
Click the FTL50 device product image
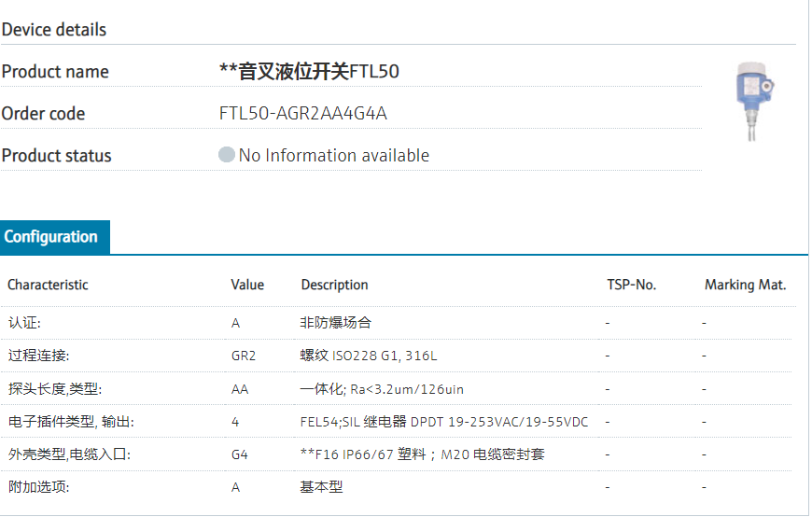(x=755, y=101)
